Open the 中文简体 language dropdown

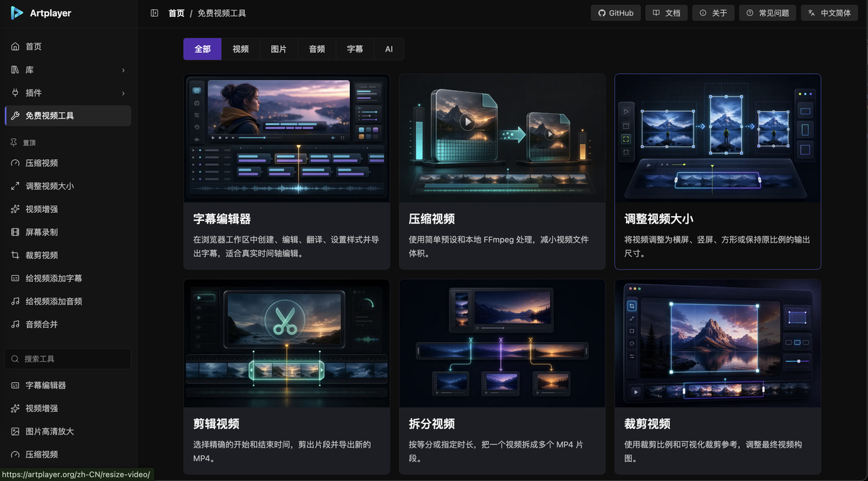[x=830, y=13]
